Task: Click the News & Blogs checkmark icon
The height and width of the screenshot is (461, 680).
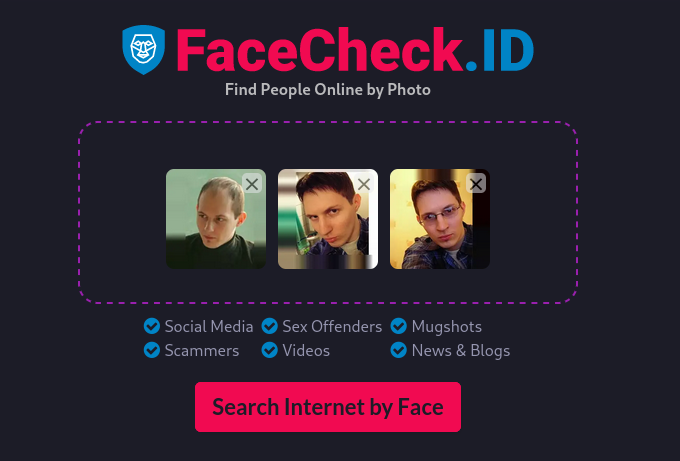Action: pos(398,350)
